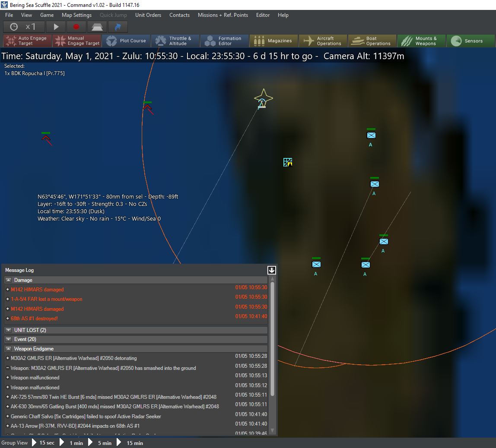Open Throttle & Altitude settings

175,41
